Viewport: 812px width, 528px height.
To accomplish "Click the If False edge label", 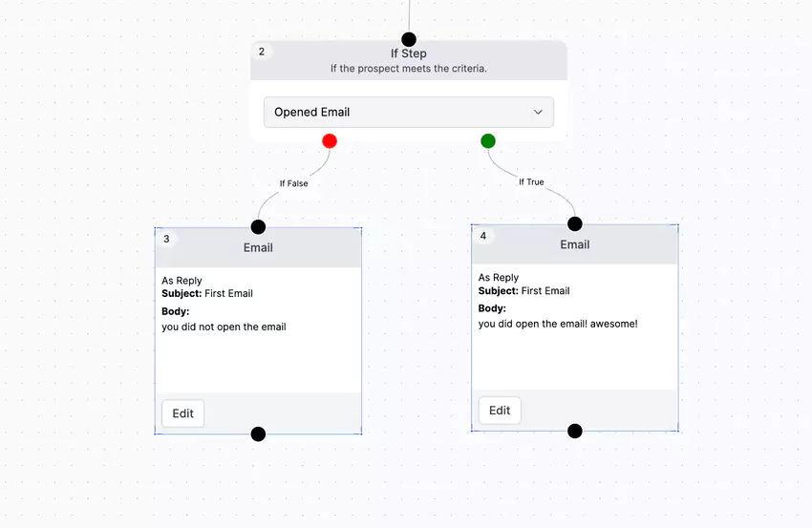I will (293, 183).
